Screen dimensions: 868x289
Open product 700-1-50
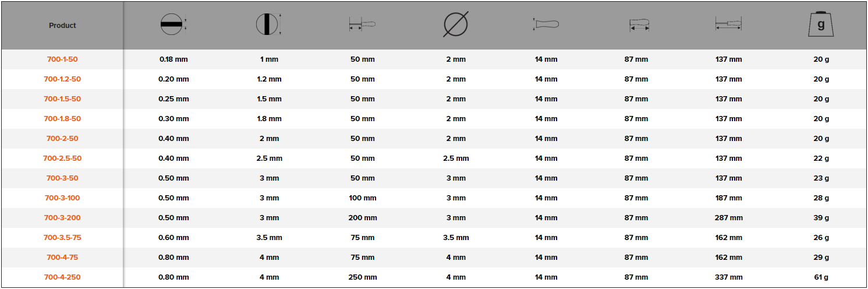[x=62, y=59]
